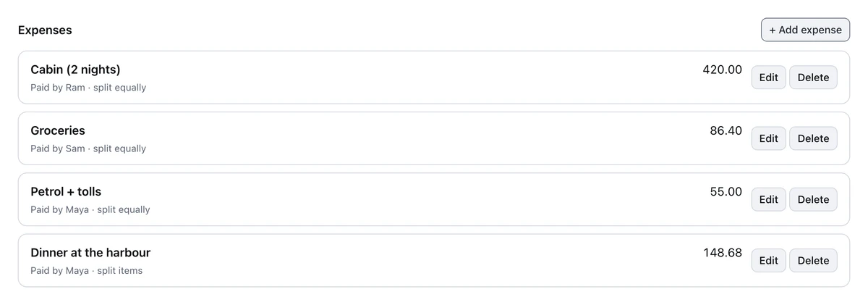Edit the Petrol + tolls expense
Image resolution: width=868 pixels, height=305 pixels.
pos(768,199)
